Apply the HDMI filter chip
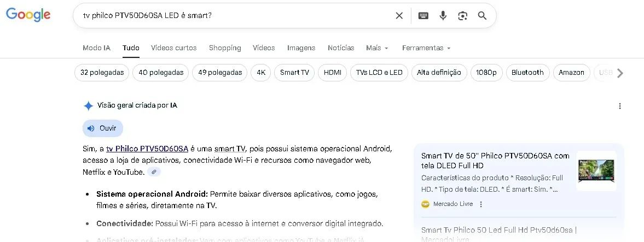 tap(332, 73)
